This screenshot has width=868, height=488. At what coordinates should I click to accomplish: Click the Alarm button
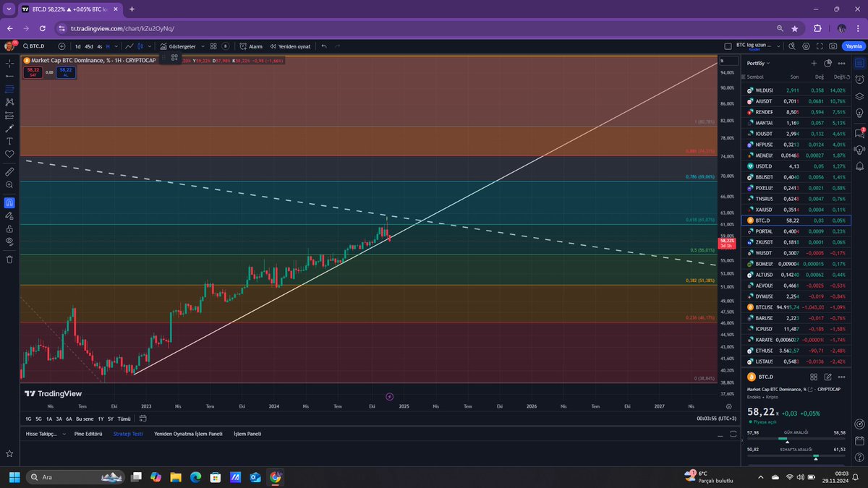[251, 46]
